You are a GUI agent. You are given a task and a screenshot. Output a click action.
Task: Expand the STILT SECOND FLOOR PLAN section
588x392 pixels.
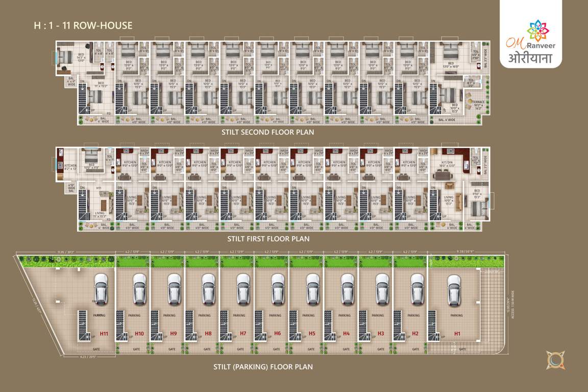click(267, 131)
